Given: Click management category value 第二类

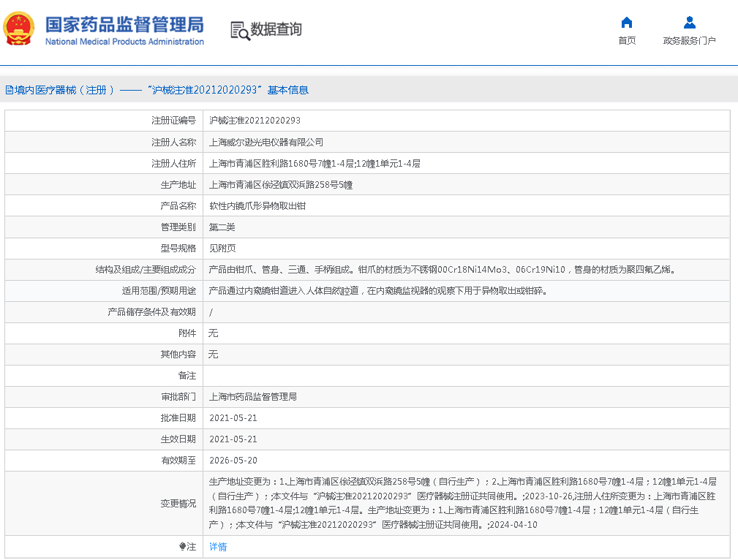Looking at the screenshot, I should click(222, 227).
